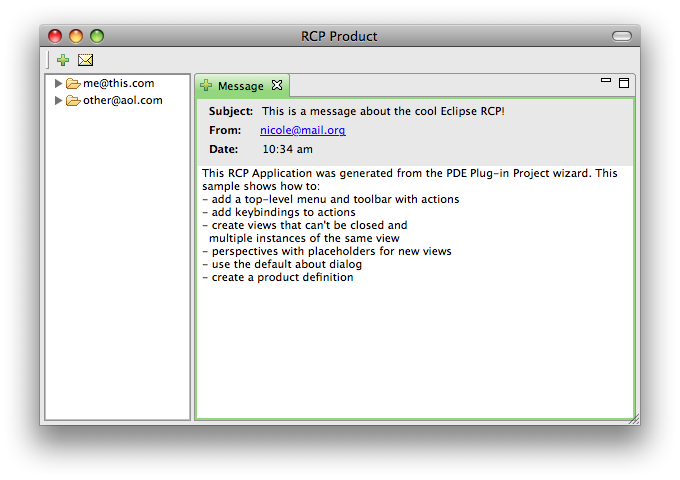Click the green plus open view toolbar icon

tap(63, 60)
